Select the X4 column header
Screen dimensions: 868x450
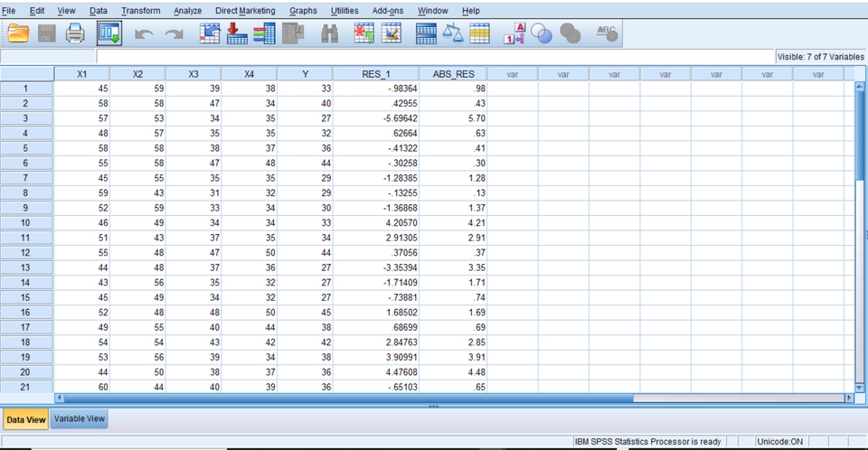(x=250, y=74)
